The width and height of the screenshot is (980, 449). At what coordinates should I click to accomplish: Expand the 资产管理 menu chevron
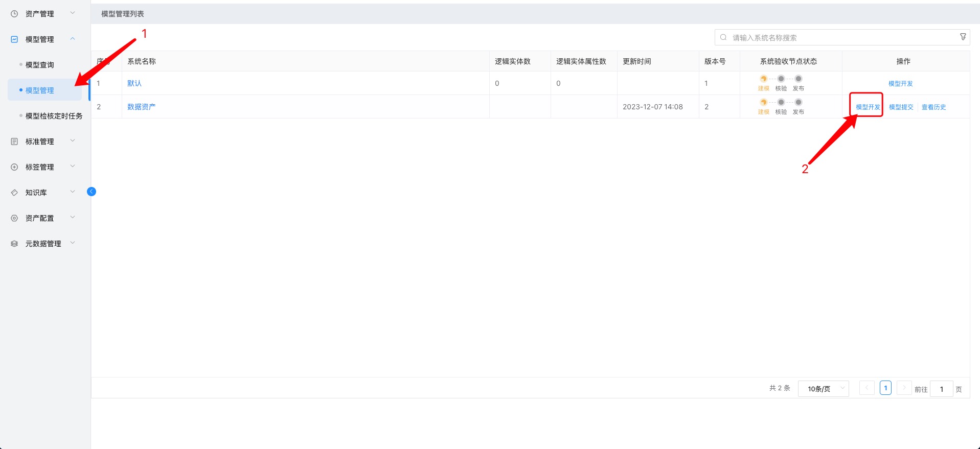click(73, 13)
